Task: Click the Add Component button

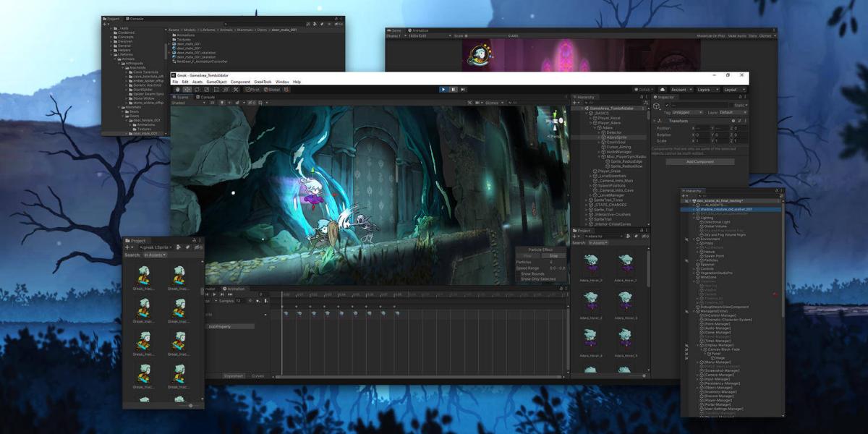Action: 699,161
